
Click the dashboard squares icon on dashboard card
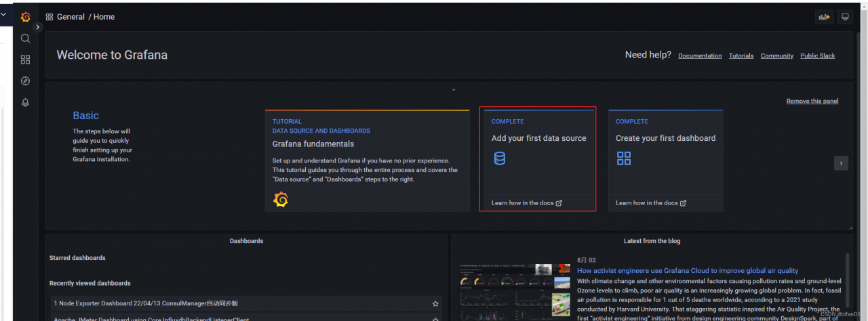(x=624, y=158)
